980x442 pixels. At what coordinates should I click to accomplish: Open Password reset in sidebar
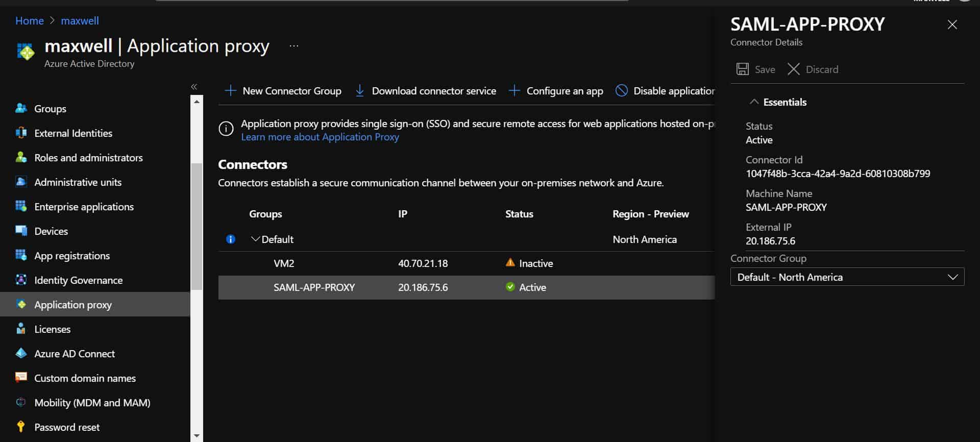click(67, 427)
